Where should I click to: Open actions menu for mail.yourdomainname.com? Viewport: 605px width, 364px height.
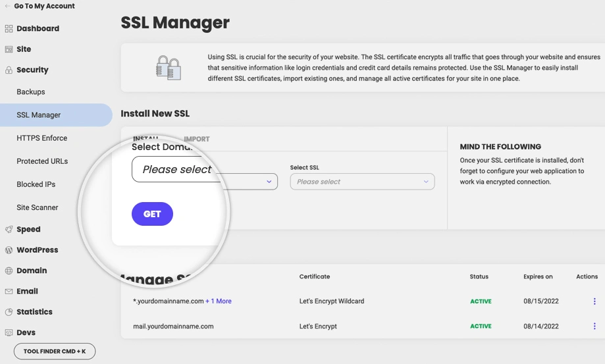[594, 326]
